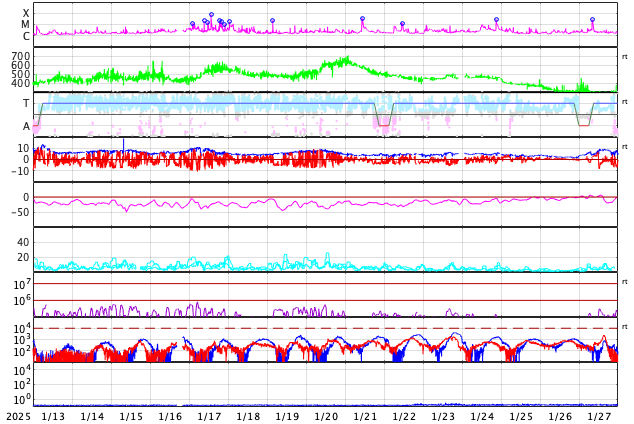Click the C flare class axis label

26,36
